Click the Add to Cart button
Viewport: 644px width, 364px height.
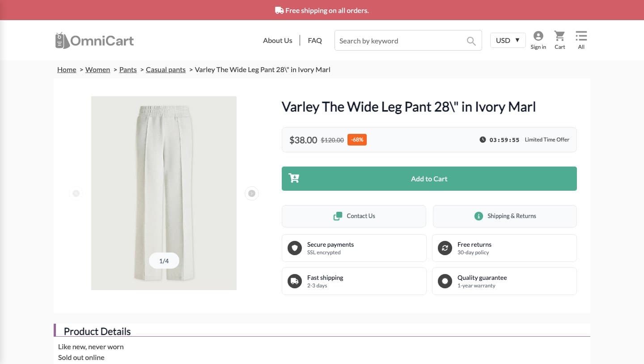coord(429,179)
